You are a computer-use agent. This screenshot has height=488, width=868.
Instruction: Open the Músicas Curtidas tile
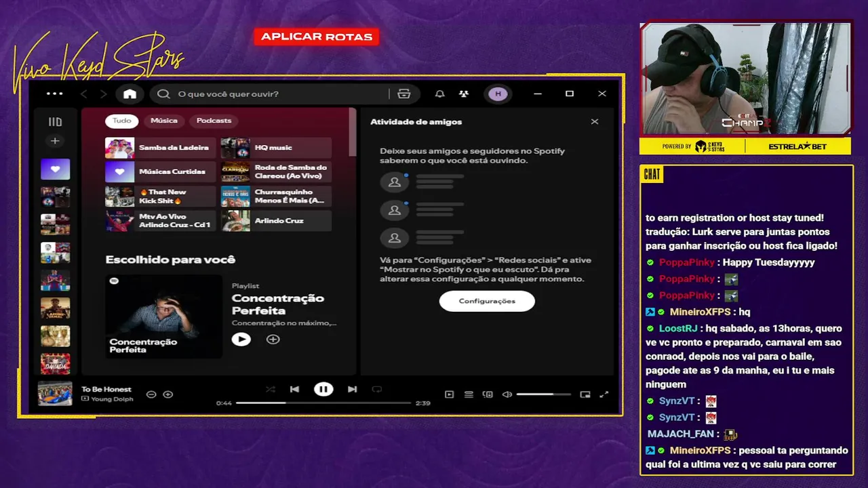coord(161,172)
